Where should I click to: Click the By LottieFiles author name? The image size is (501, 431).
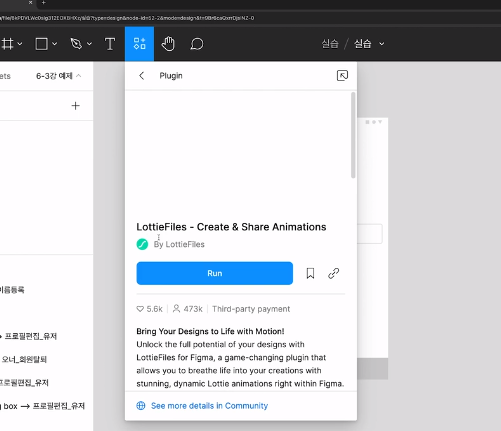179,244
